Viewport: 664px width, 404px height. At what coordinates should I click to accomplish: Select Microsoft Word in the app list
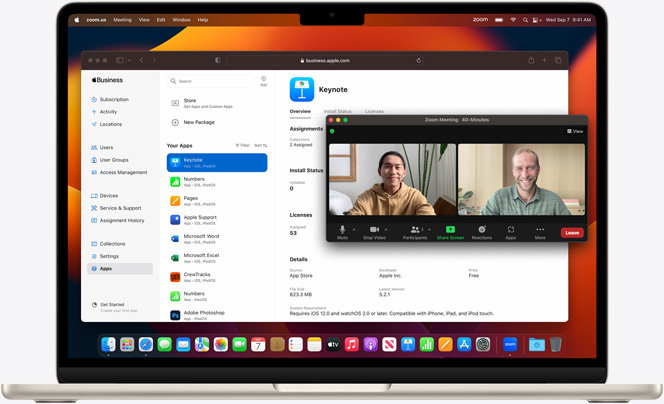point(200,239)
